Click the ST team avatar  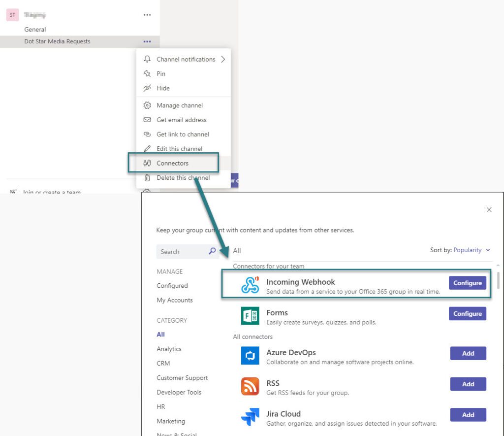(12, 15)
